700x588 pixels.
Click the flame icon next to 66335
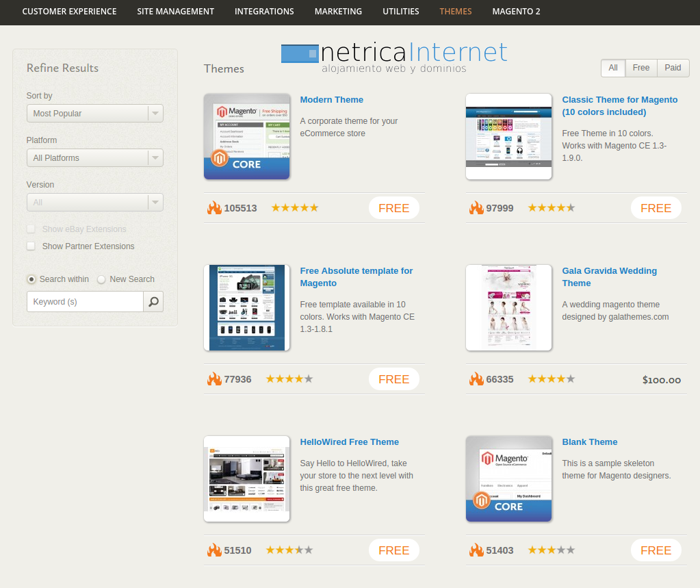pyautogui.click(x=476, y=379)
